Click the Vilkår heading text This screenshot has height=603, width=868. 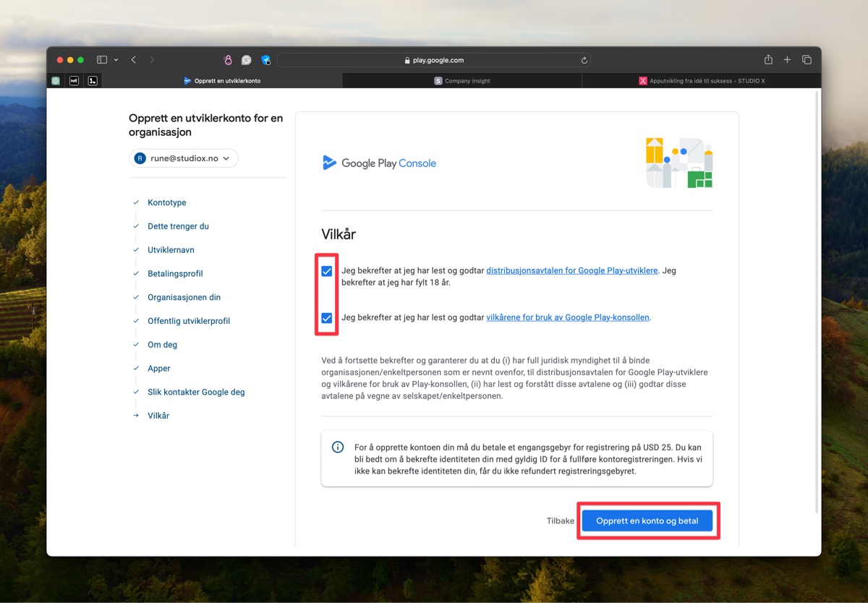tap(339, 234)
